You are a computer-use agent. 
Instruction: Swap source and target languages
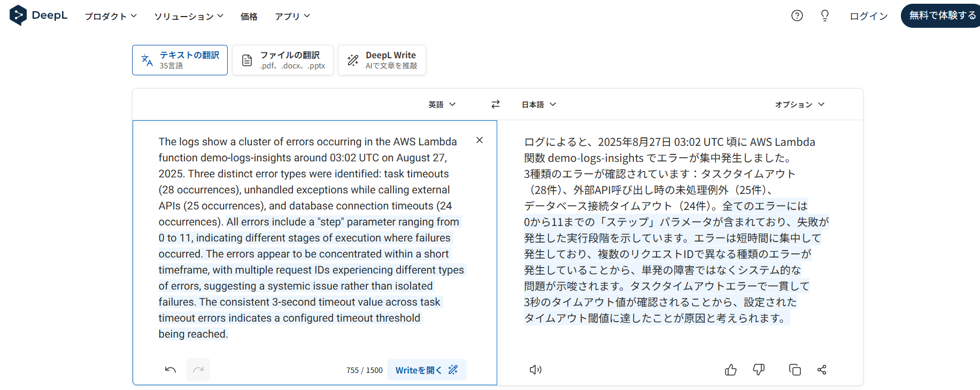(x=495, y=104)
